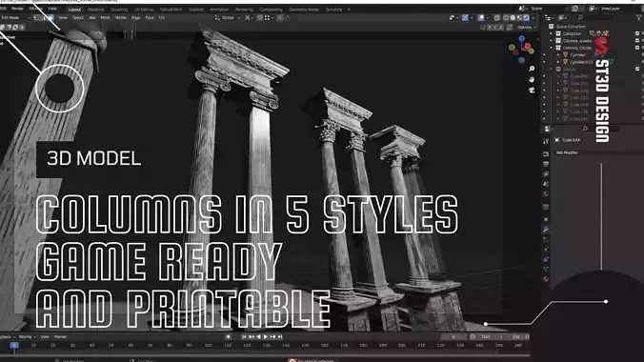Open the Vertex menu
Viewport: 644px width, 362px height.
click(120, 18)
